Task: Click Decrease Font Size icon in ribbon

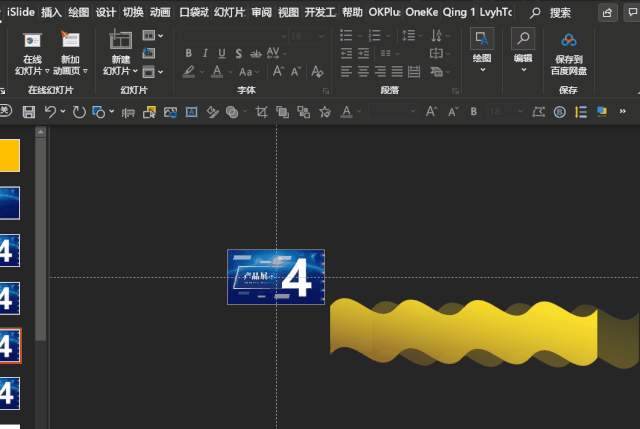Action: pos(296,72)
